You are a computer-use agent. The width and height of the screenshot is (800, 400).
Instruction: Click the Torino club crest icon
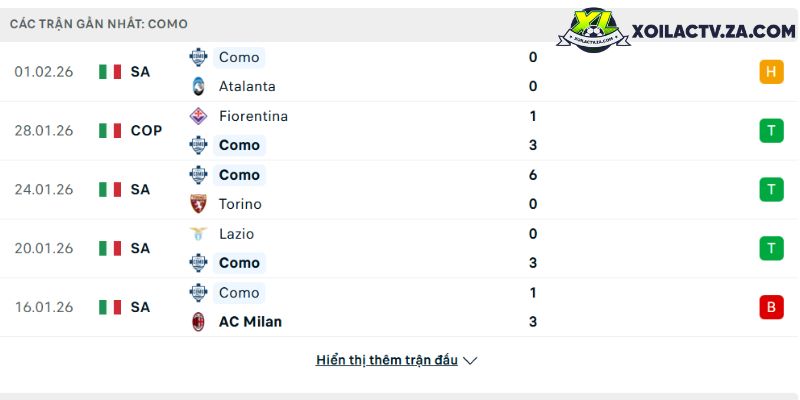[x=197, y=204]
